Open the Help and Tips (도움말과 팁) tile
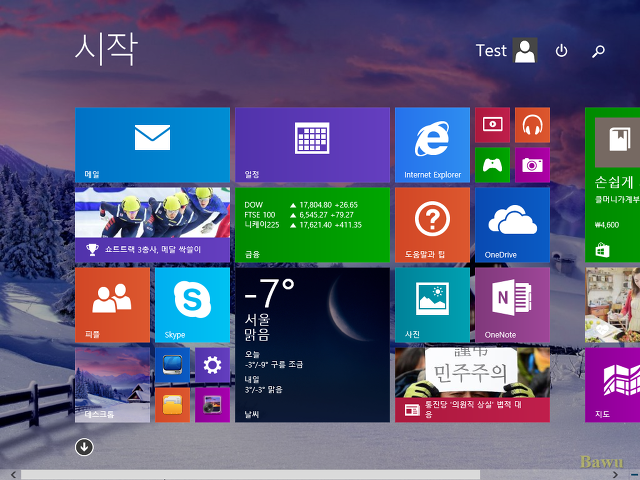This screenshot has width=640, height=480. pyautogui.click(x=432, y=225)
